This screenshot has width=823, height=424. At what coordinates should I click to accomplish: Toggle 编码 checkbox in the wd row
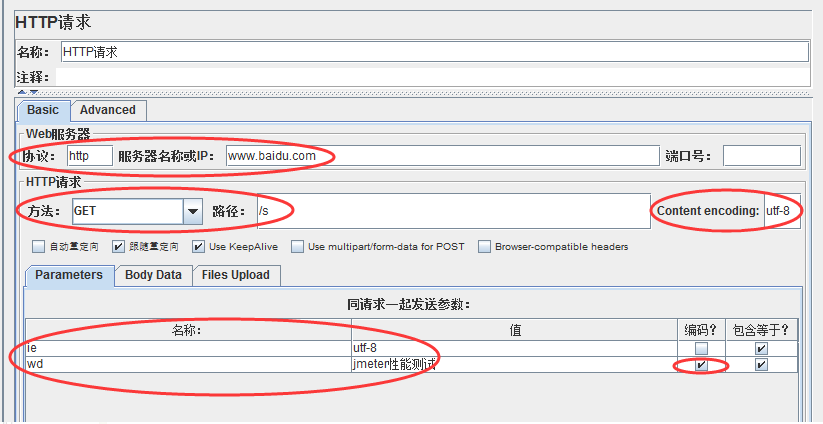point(701,365)
